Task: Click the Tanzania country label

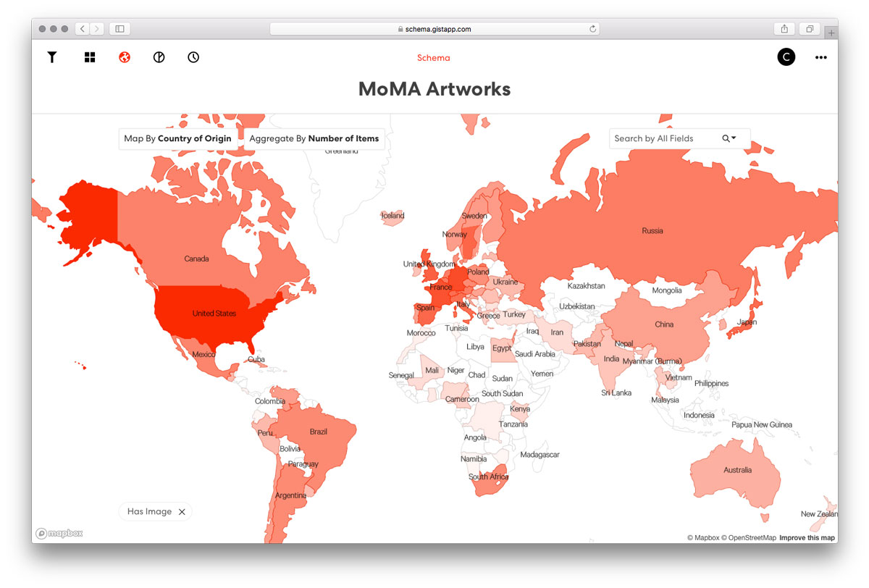Action: [x=513, y=424]
